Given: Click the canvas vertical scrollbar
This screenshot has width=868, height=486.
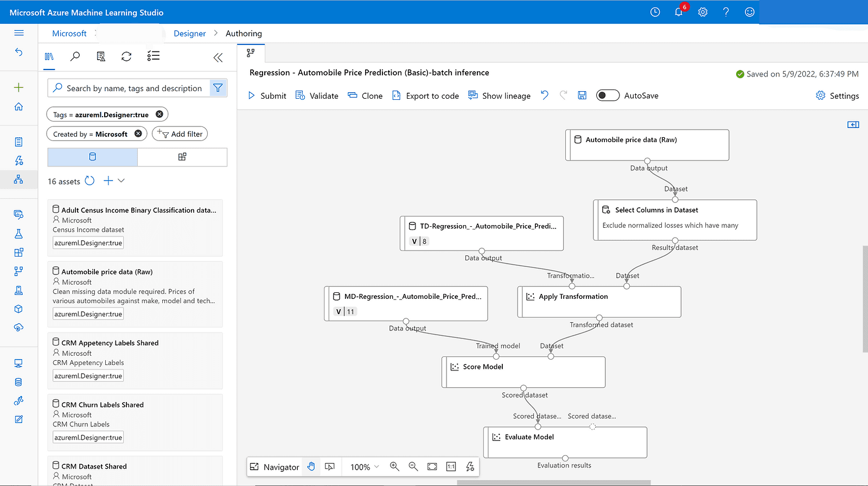Looking at the screenshot, I should (x=865, y=299).
